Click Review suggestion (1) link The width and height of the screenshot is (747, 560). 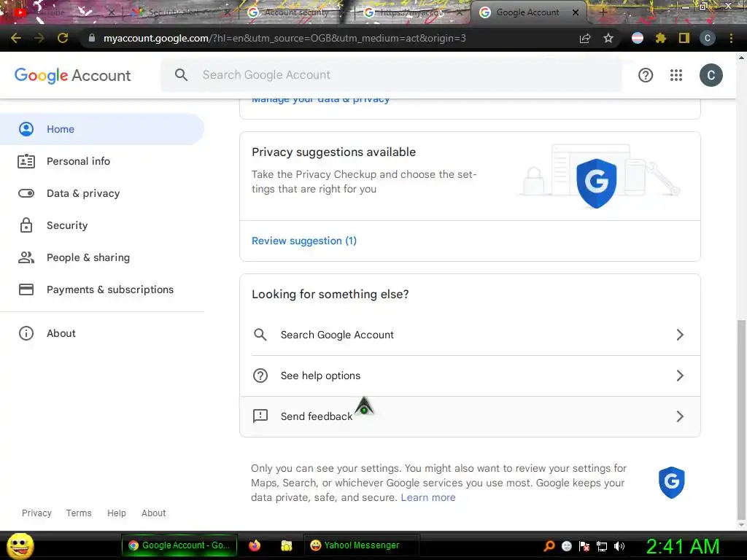click(304, 241)
